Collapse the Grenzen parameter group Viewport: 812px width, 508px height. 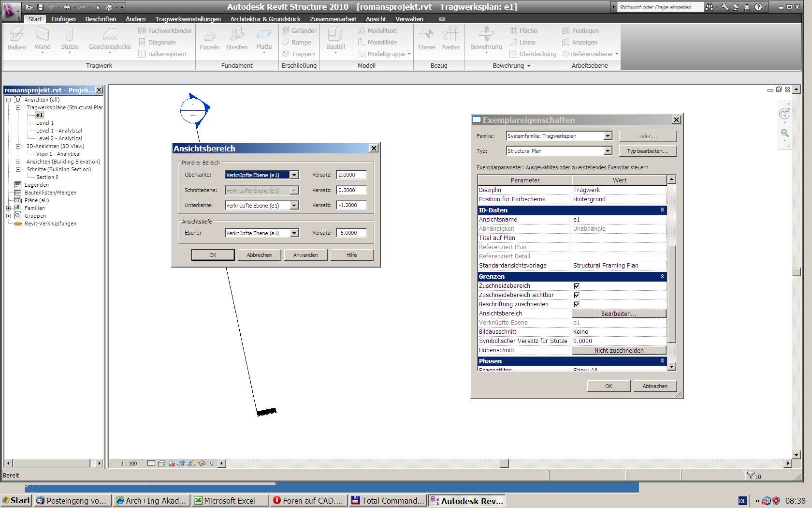coord(662,276)
